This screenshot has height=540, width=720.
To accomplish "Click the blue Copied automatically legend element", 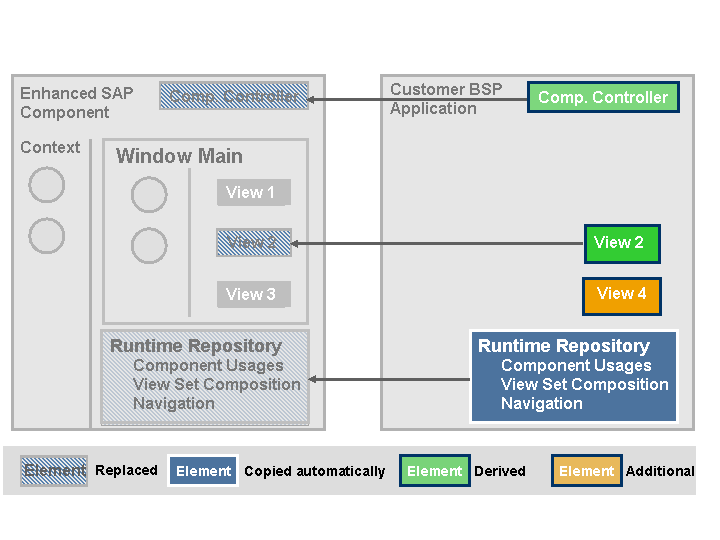I will pos(203,471).
